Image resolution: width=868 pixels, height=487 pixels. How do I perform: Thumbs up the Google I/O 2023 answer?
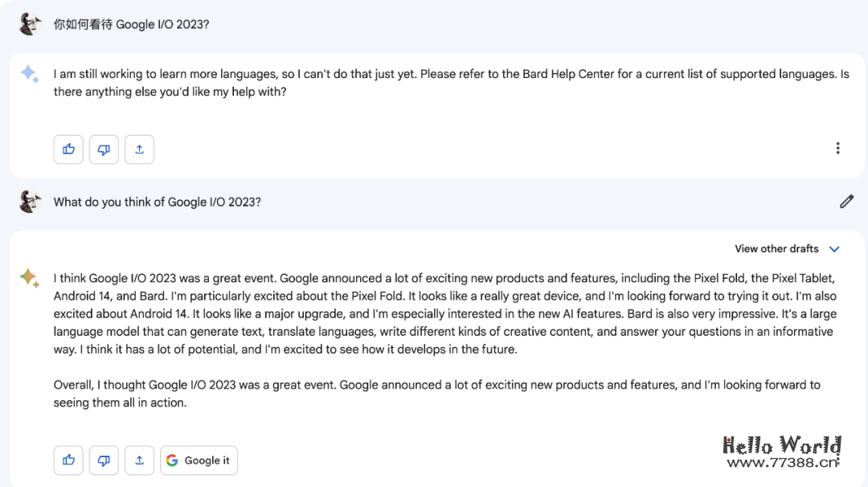[68, 460]
